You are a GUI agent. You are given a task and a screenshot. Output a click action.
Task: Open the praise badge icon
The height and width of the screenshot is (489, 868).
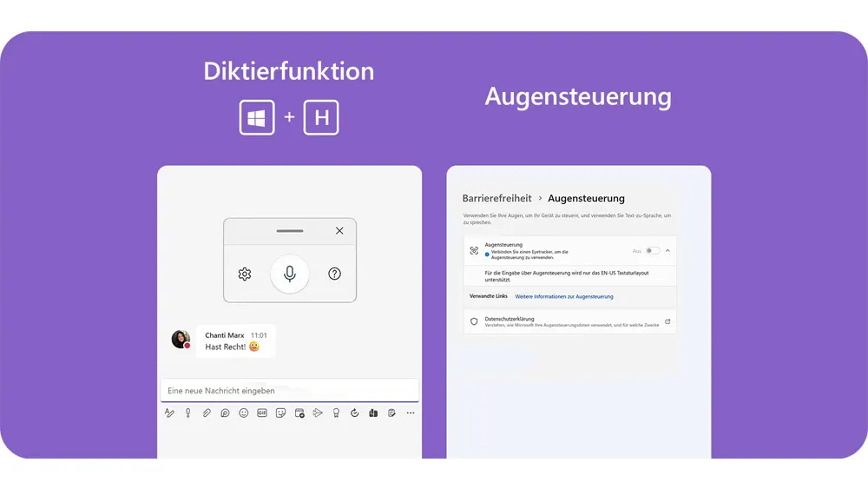point(336,413)
